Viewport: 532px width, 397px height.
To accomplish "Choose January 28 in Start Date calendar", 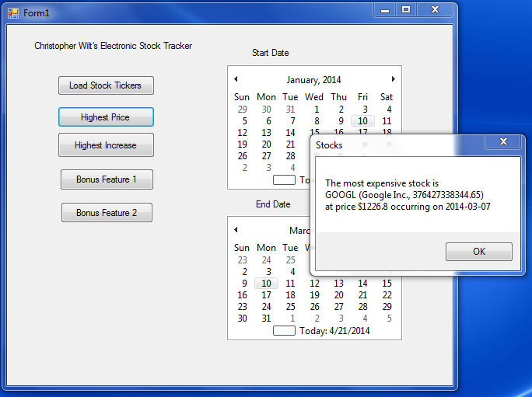I will (290, 156).
